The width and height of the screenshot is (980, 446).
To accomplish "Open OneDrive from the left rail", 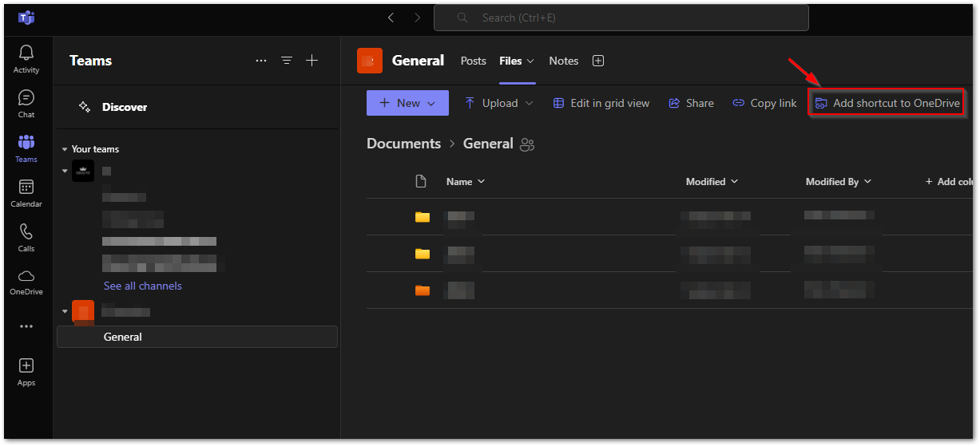I will 26,282.
